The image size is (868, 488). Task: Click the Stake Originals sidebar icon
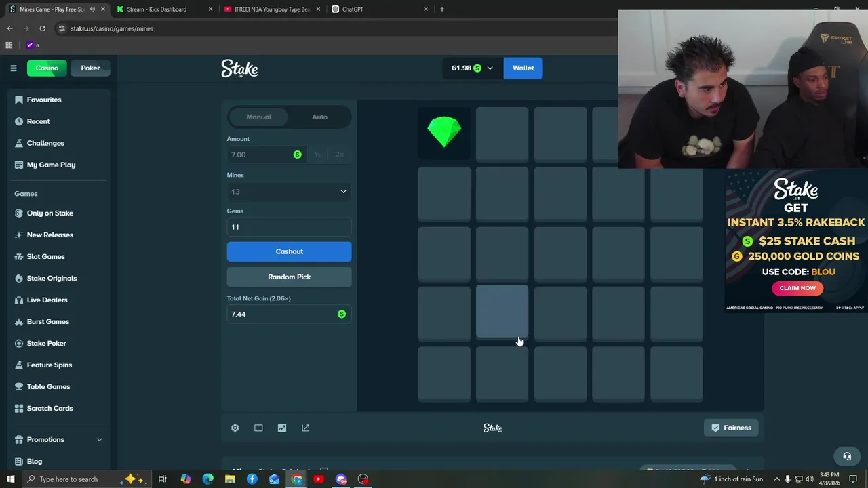pos(19,278)
